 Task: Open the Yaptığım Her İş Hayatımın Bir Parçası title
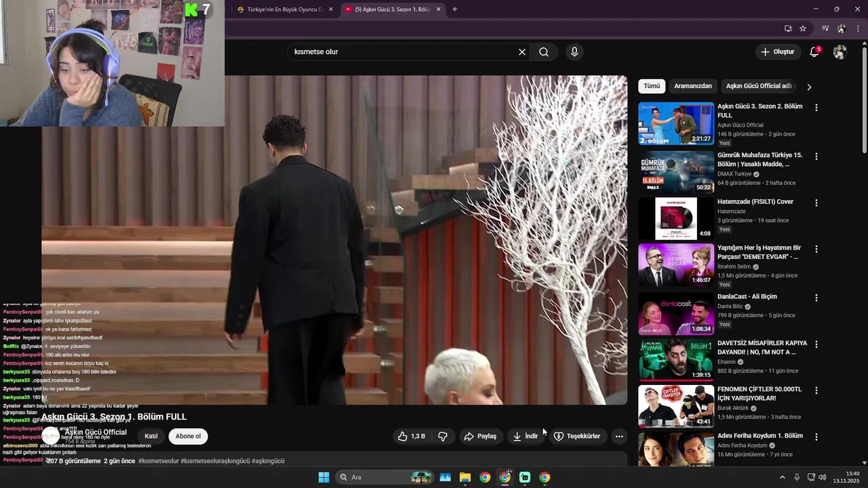pos(759,252)
